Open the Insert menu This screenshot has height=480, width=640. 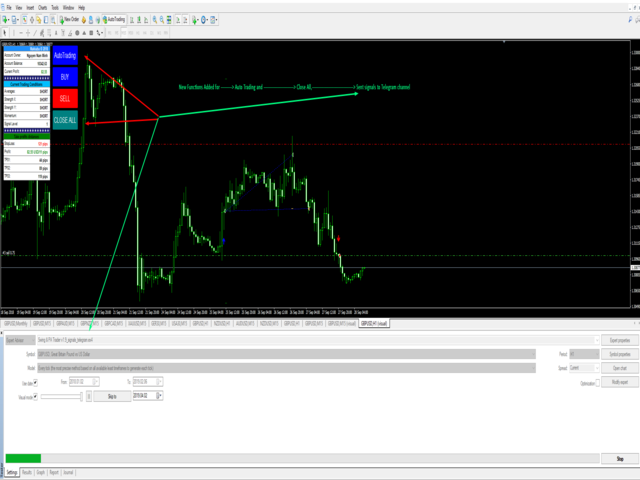[x=30, y=8]
